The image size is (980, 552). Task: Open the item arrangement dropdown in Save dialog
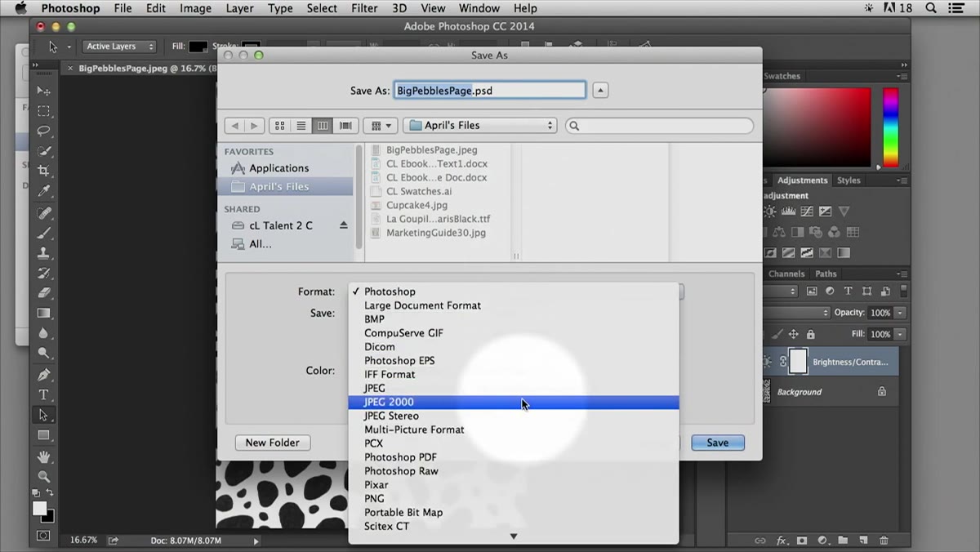pyautogui.click(x=381, y=126)
